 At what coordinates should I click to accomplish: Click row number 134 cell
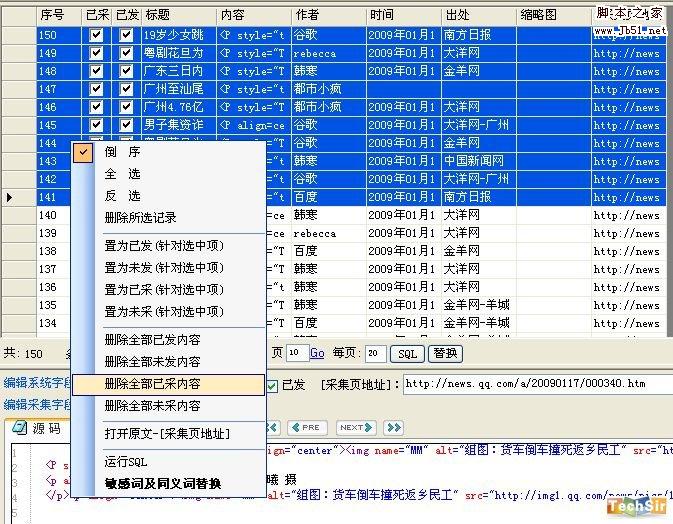(x=54, y=323)
